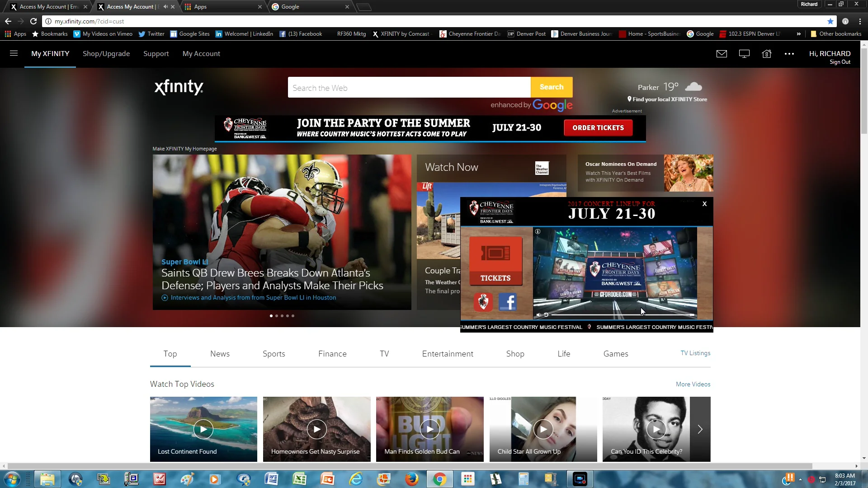
Task: Open the Facebook icon in the concert ad
Action: (x=508, y=302)
